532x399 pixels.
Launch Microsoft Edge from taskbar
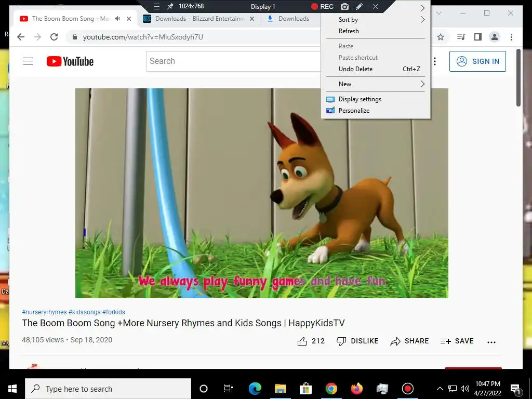click(255, 389)
